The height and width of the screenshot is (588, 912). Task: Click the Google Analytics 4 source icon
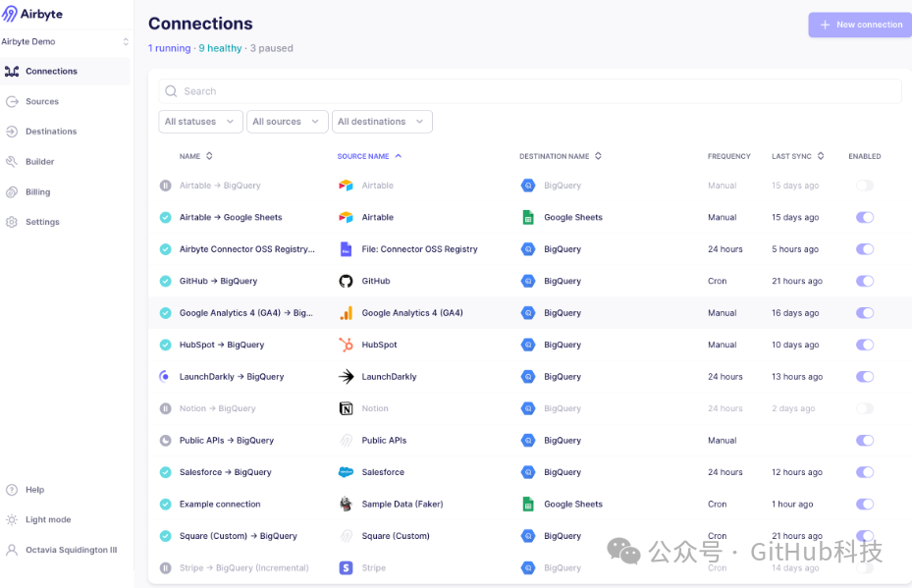click(347, 313)
